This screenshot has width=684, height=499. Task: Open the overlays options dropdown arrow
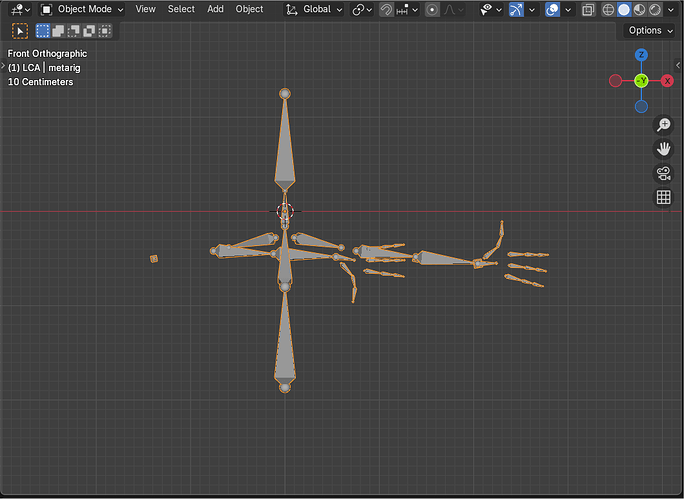click(x=568, y=9)
